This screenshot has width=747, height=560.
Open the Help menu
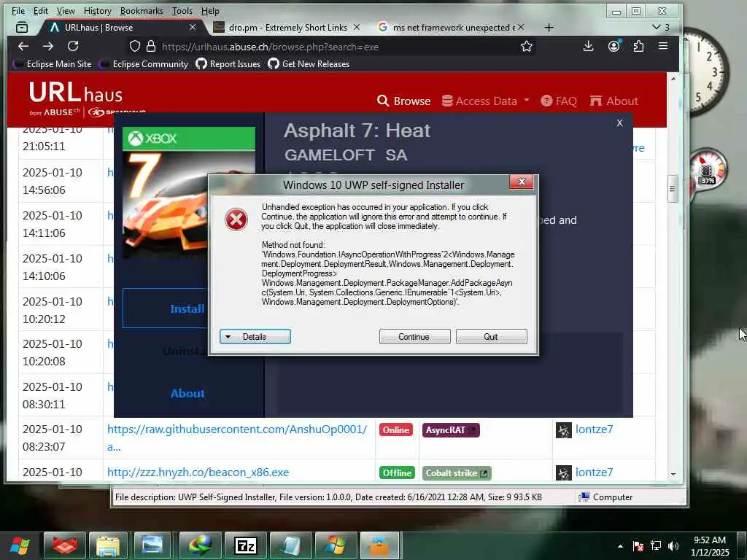point(210,10)
